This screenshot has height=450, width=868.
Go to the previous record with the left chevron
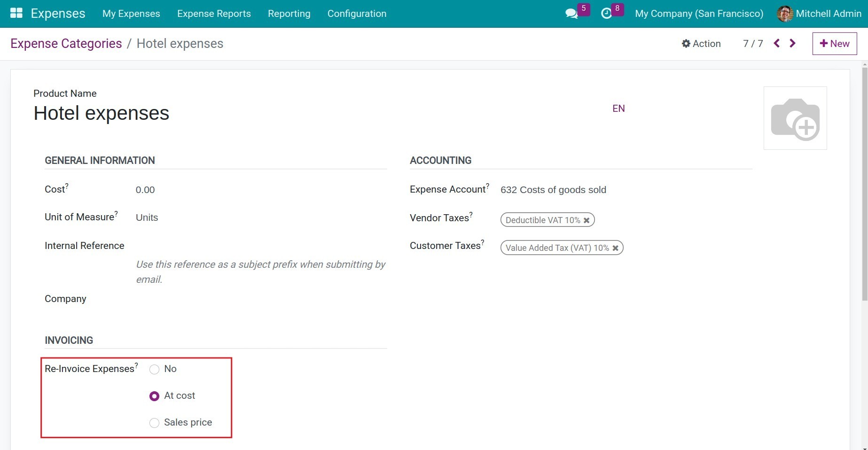(776, 43)
